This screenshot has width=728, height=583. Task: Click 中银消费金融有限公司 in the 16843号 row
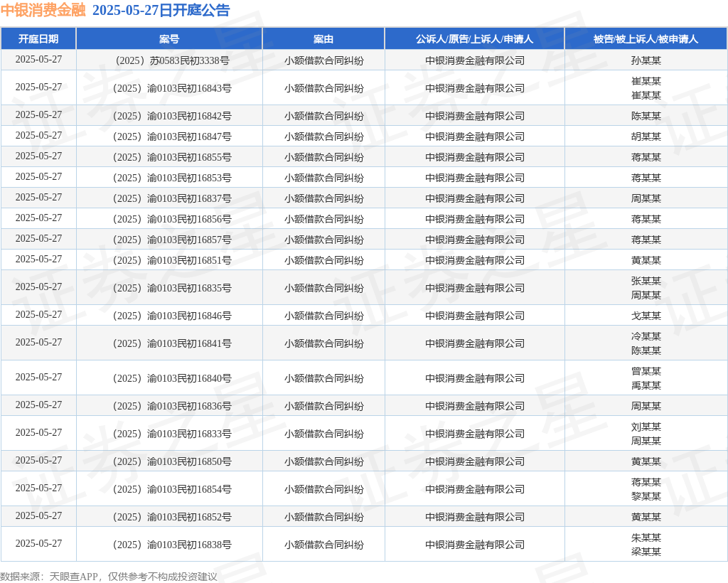474,88
